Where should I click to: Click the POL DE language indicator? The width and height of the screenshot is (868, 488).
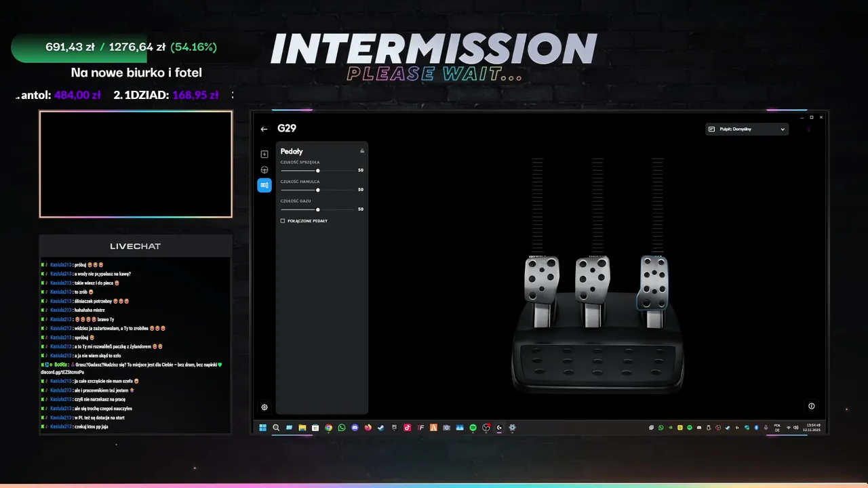[777, 428]
